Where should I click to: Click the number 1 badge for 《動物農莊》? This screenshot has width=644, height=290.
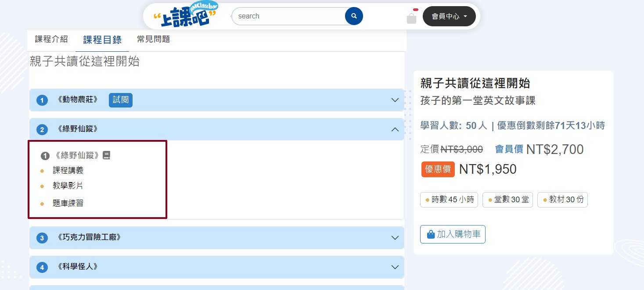[x=42, y=100]
